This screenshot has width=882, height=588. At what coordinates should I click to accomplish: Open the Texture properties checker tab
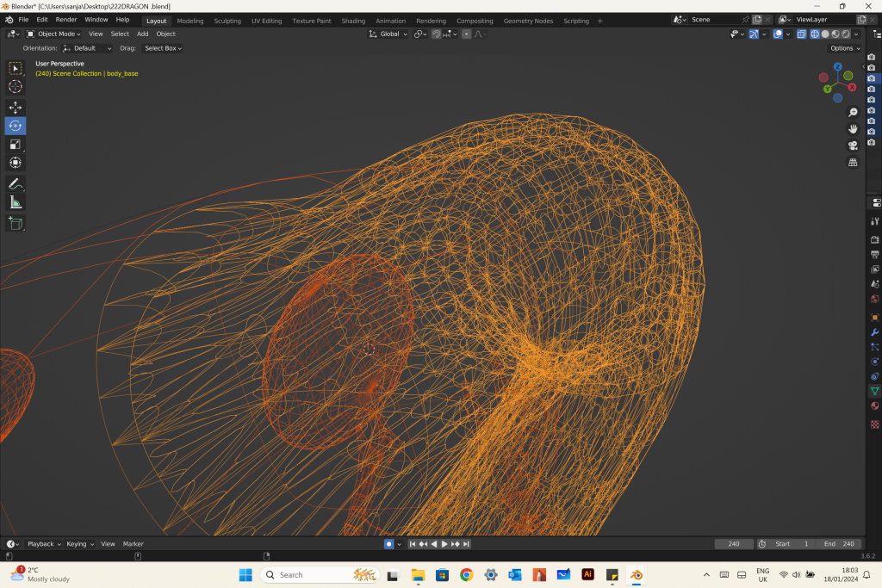coord(875,424)
